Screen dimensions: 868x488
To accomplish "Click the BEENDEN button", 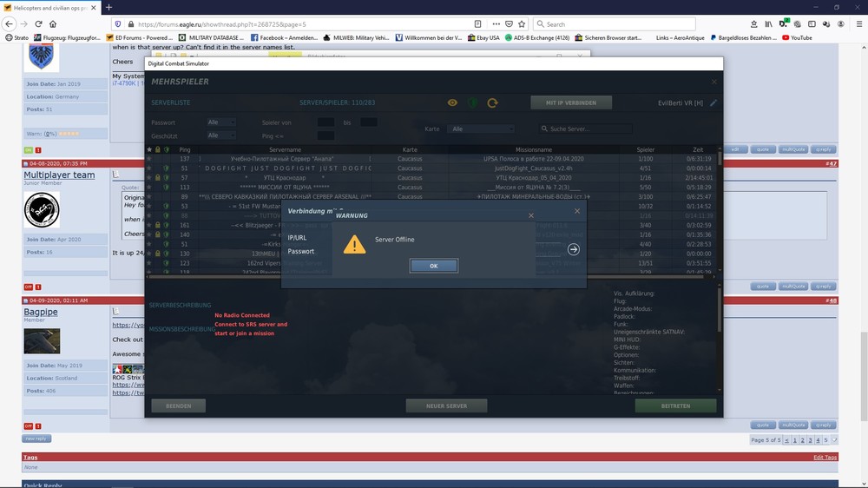I will [178, 406].
